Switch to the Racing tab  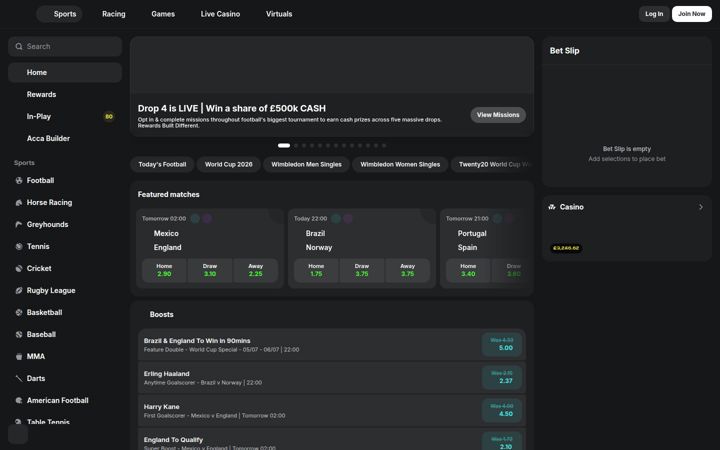[113, 14]
